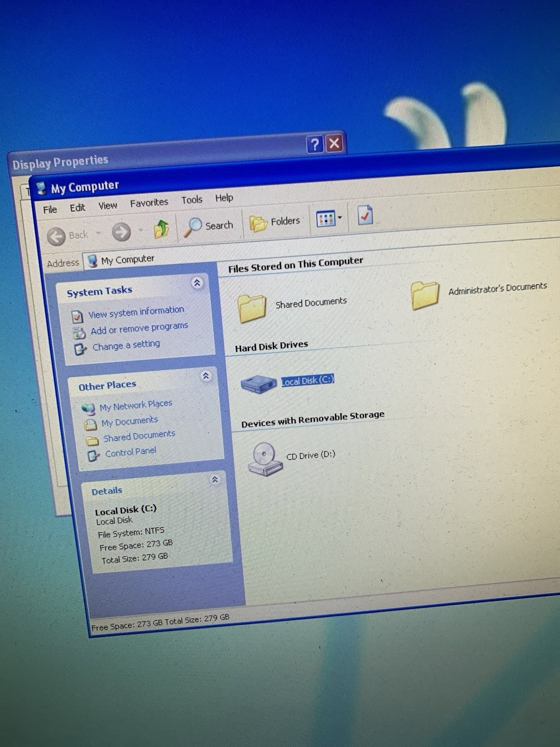Image resolution: width=560 pixels, height=747 pixels.
Task: Click the My Computer icon in address bar
Action: click(92, 261)
